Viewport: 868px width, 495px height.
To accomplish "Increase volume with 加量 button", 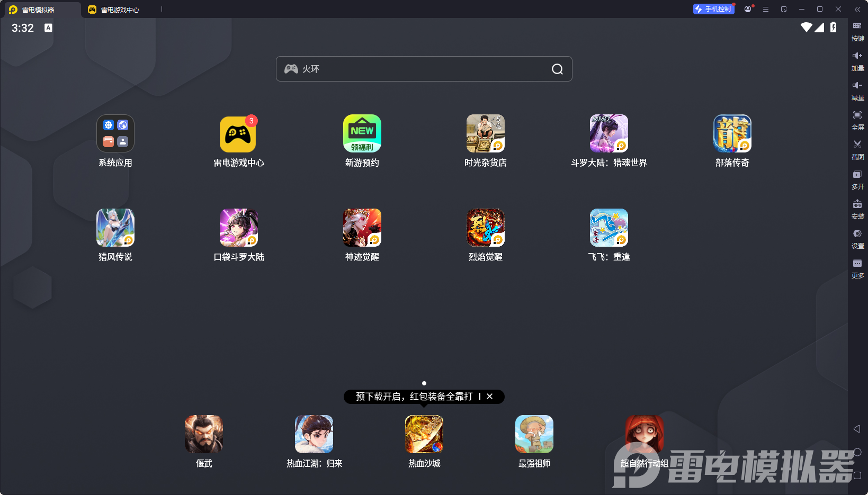I will [857, 61].
